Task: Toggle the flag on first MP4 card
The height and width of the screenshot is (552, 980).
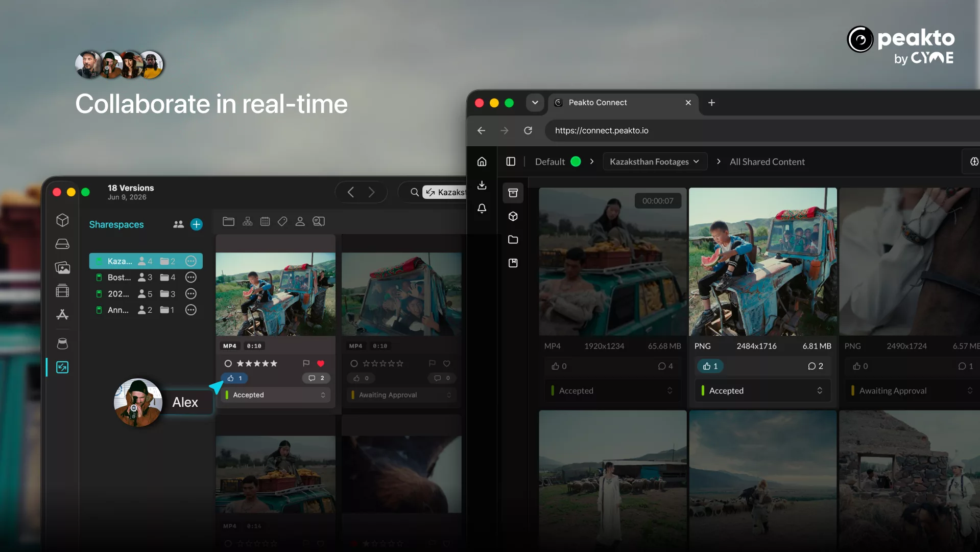Action: (x=306, y=363)
